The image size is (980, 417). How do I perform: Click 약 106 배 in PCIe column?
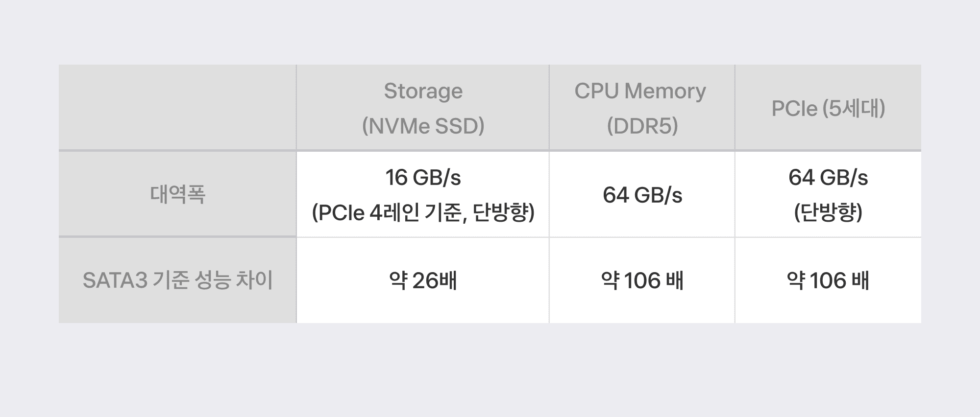[828, 281]
